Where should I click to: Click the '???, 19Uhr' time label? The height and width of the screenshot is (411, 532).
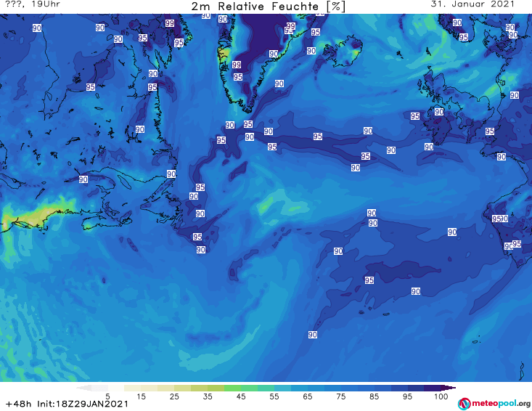tap(33, 4)
